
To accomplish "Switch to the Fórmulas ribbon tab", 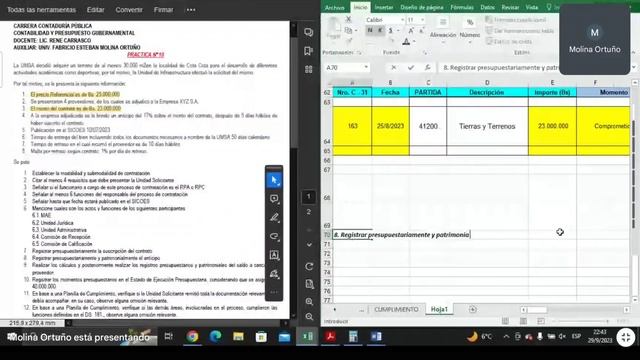I will [x=462, y=7].
